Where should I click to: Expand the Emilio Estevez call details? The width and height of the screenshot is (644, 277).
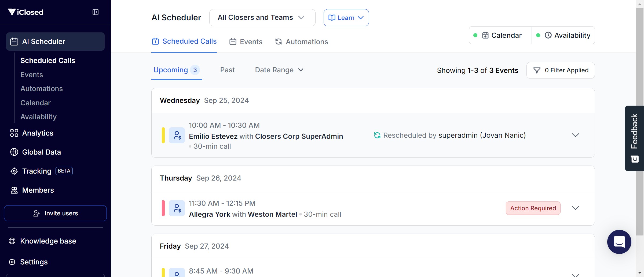(x=575, y=135)
